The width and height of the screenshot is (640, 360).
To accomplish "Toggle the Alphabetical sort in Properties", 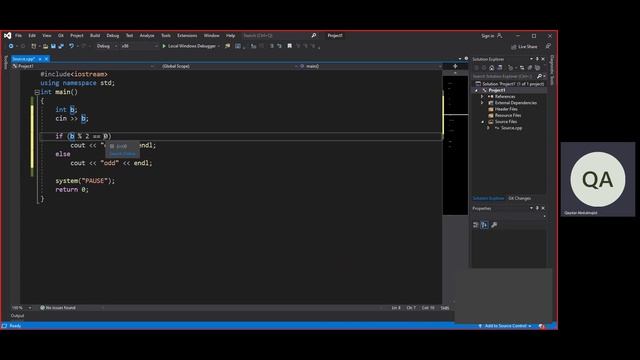I will (484, 225).
